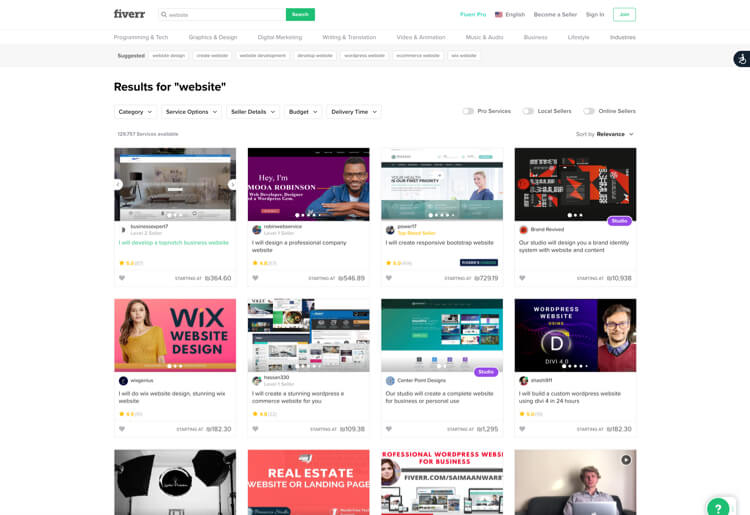Open the Writing & Translation category menu
This screenshot has width=750, height=515.
[349, 37]
